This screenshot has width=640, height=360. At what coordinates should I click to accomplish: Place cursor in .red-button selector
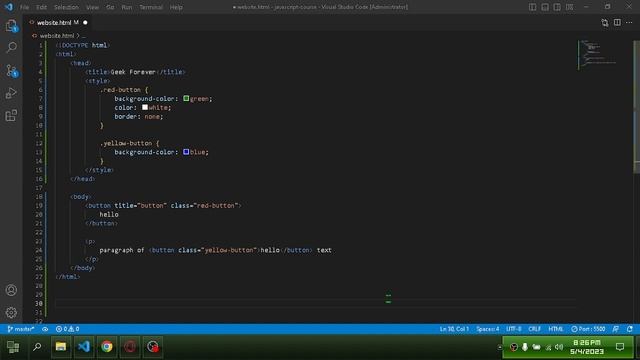pos(120,90)
